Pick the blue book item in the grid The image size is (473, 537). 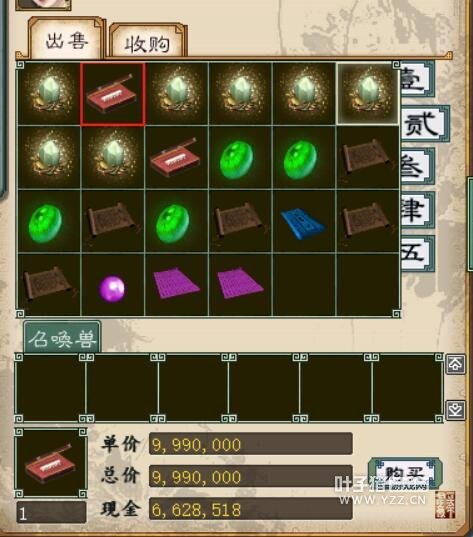point(303,222)
